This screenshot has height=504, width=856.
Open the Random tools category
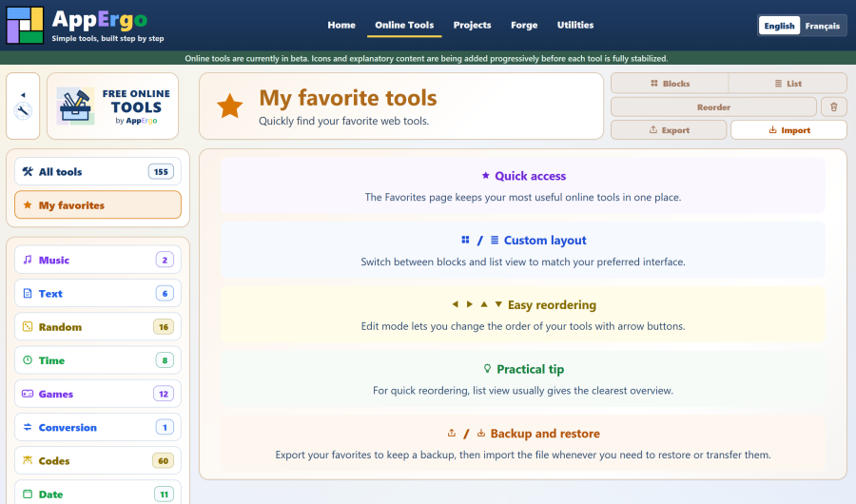point(98,327)
